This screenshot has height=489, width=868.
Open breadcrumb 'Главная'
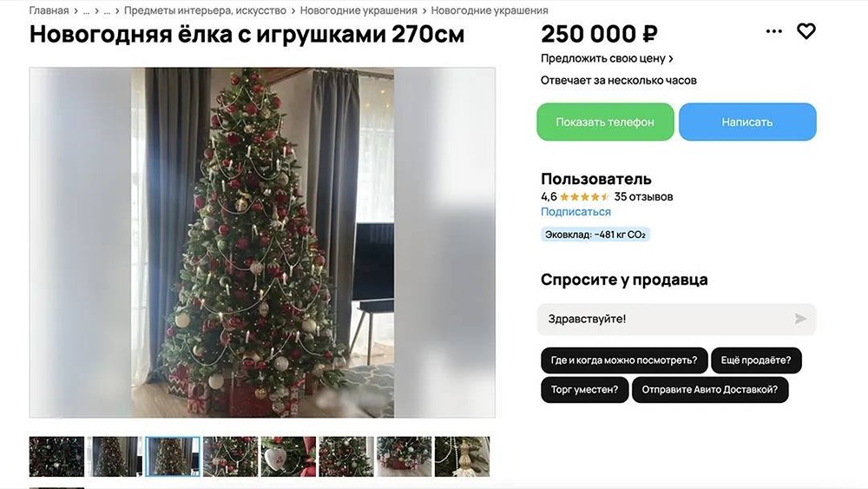[49, 10]
